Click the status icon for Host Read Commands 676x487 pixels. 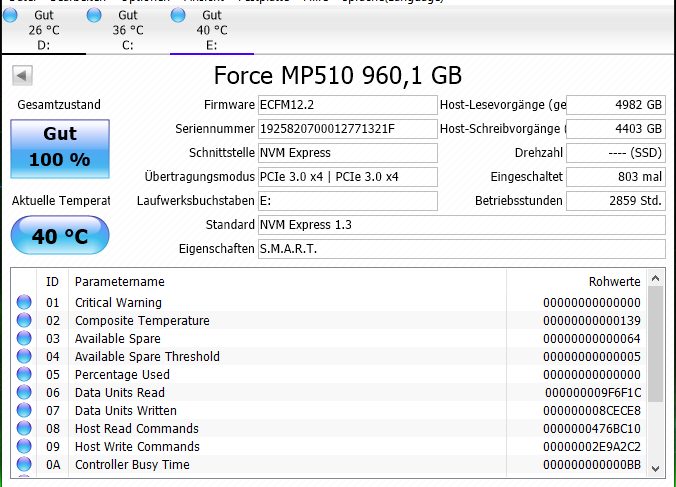pos(24,428)
